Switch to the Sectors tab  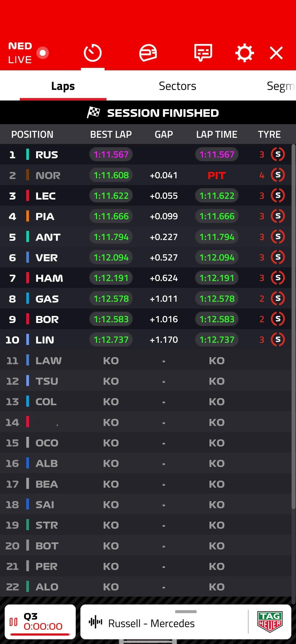178,86
